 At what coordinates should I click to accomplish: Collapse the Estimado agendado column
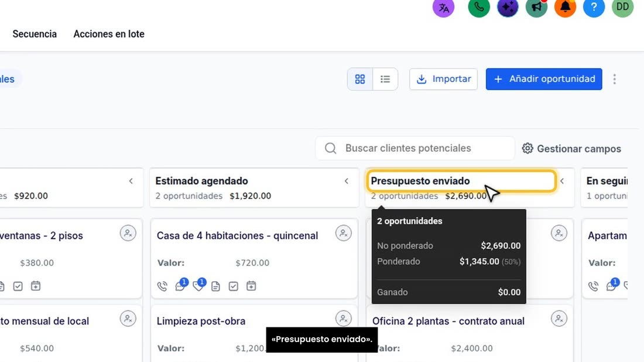tap(347, 181)
